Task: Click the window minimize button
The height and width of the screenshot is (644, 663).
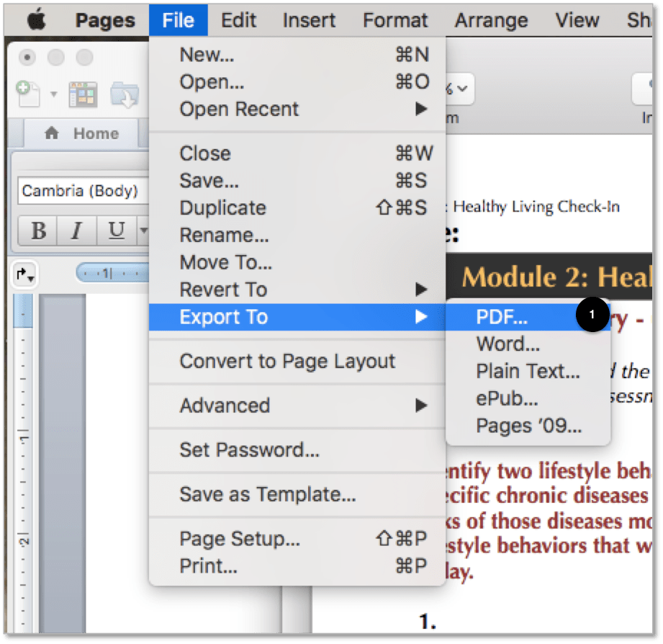Action: (x=56, y=57)
